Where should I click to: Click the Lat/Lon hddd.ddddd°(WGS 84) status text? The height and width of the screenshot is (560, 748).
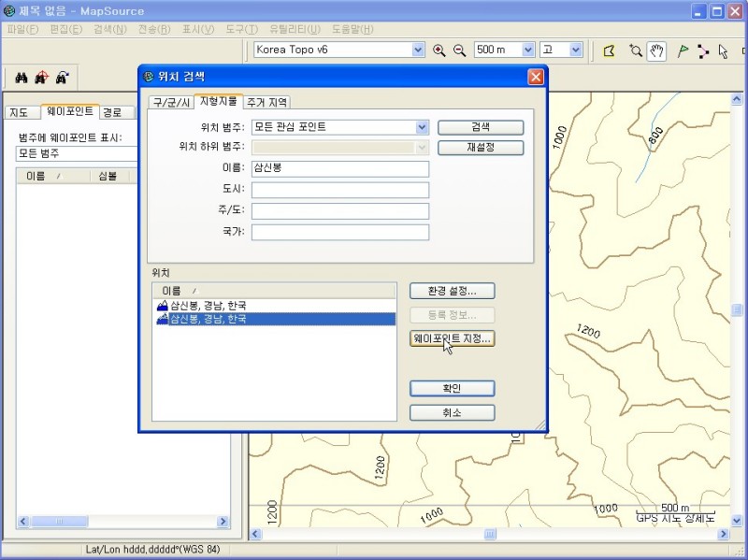pyautogui.click(x=152, y=550)
